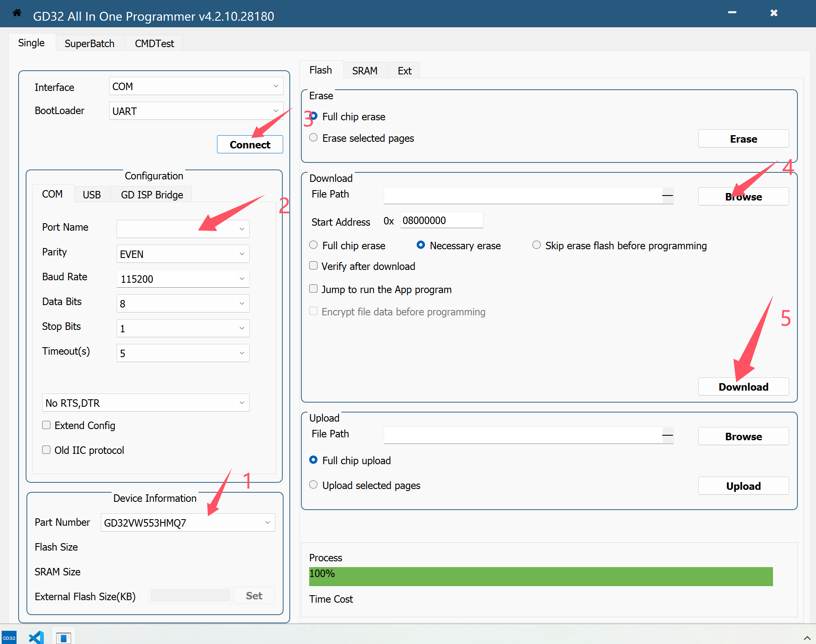Click the Start Address input field
This screenshot has width=816, height=644.
pyautogui.click(x=441, y=220)
